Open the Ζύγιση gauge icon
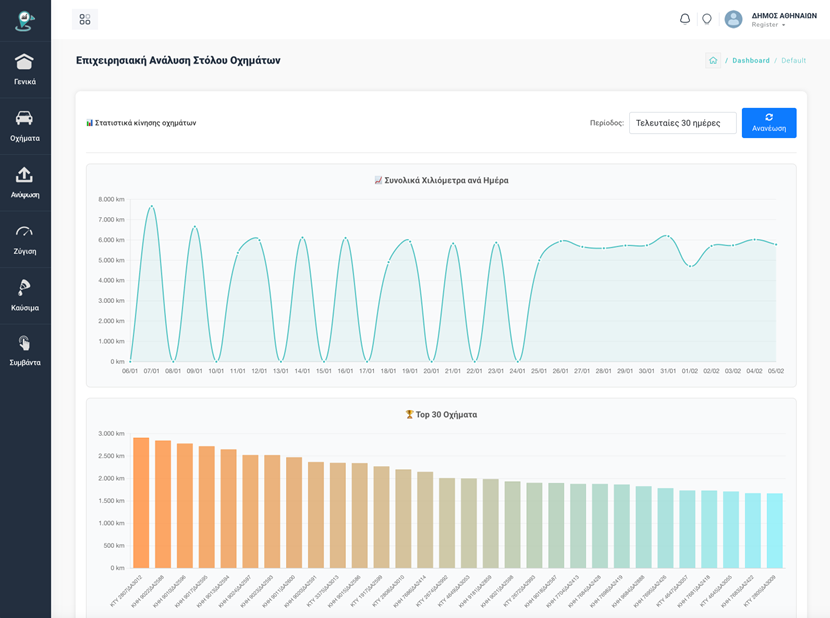 click(25, 232)
